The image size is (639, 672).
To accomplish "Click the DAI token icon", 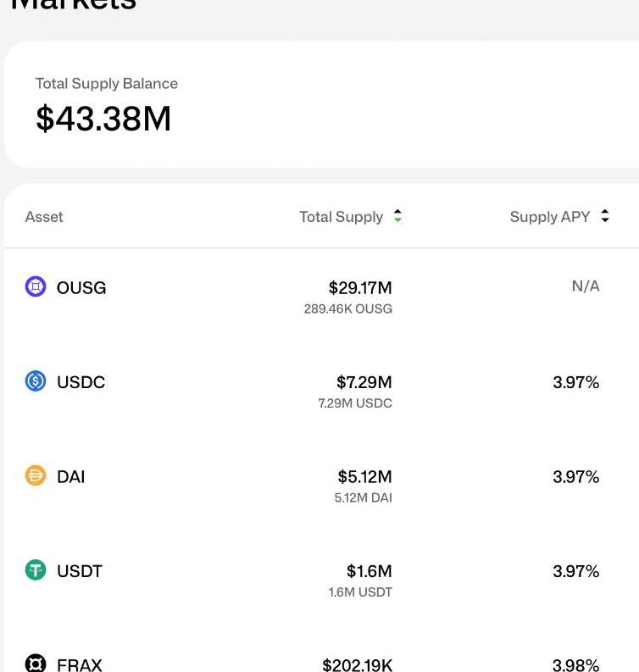I will 36,476.
